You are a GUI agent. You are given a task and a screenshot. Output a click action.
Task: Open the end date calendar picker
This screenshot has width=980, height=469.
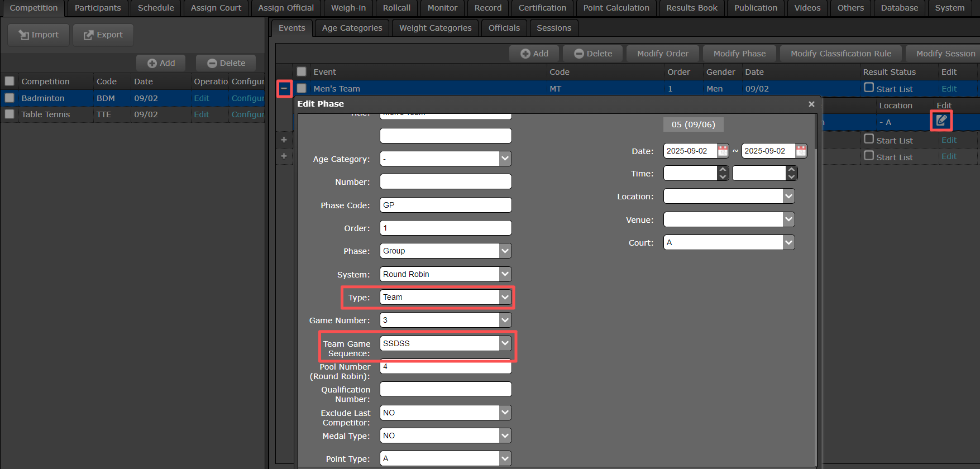tap(801, 151)
